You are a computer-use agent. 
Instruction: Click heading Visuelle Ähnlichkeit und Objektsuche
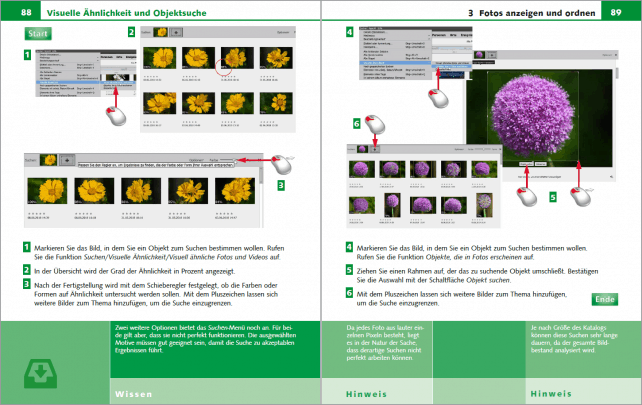127,13
